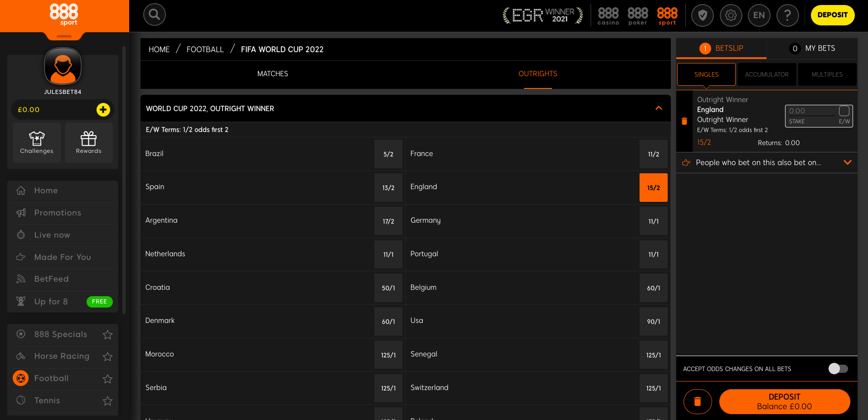
Task: Select France odds 11/2
Action: point(654,154)
